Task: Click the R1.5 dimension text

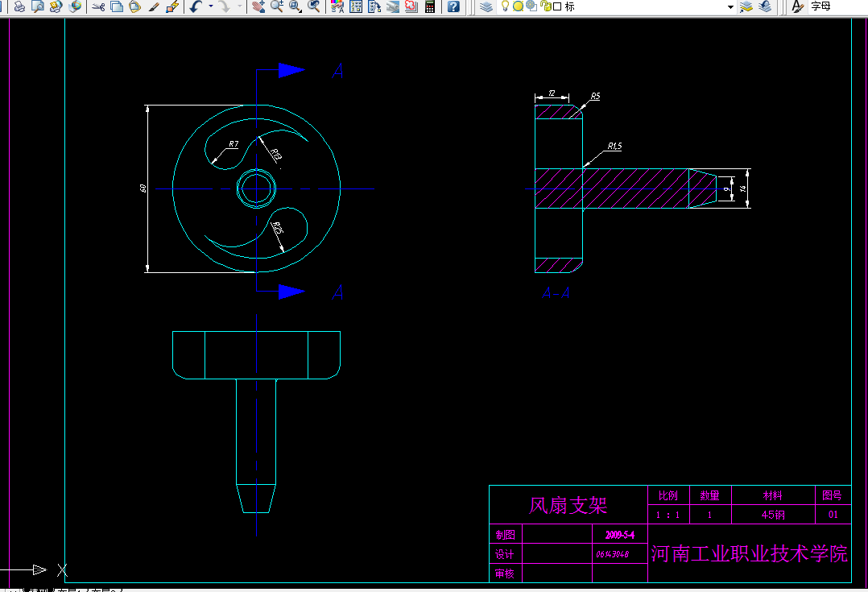Action: click(614, 147)
